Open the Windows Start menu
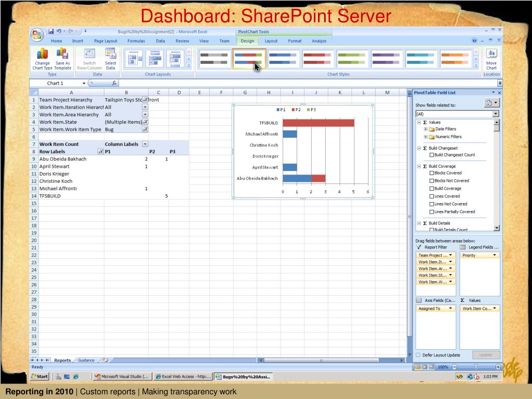Screen dimensions: 532x399 point(39,377)
